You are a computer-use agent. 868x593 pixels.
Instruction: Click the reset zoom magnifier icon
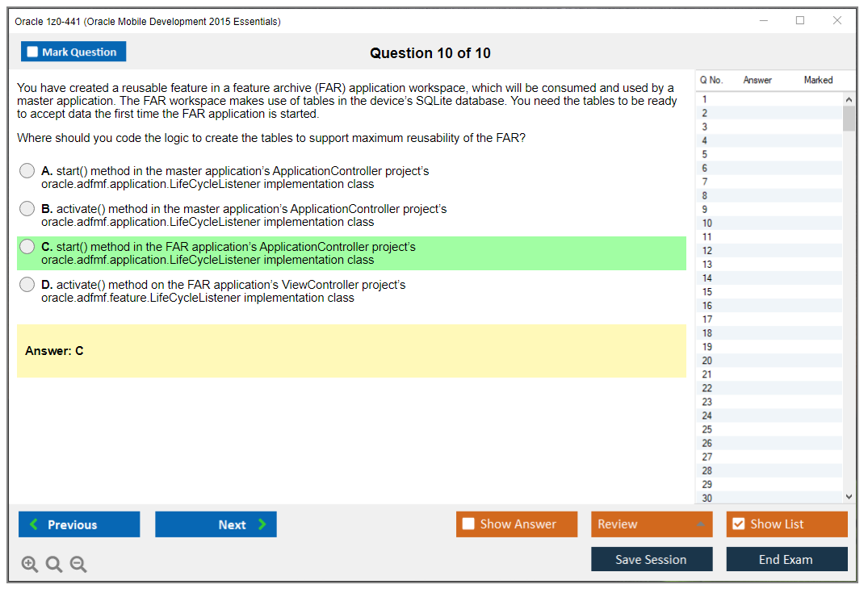point(54,564)
